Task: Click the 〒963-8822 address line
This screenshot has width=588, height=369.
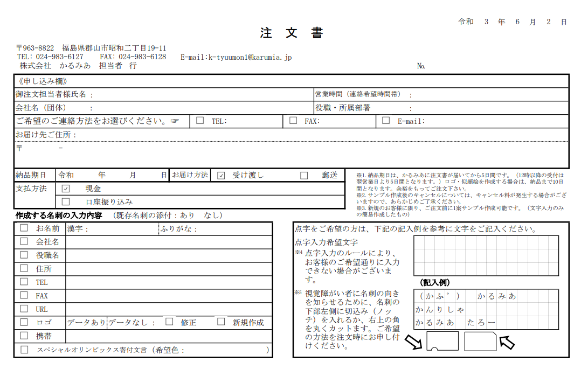Action: pyautogui.click(x=91, y=48)
